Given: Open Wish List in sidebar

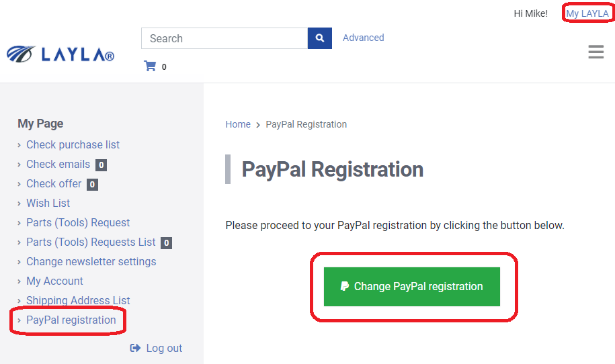Looking at the screenshot, I should tap(48, 203).
